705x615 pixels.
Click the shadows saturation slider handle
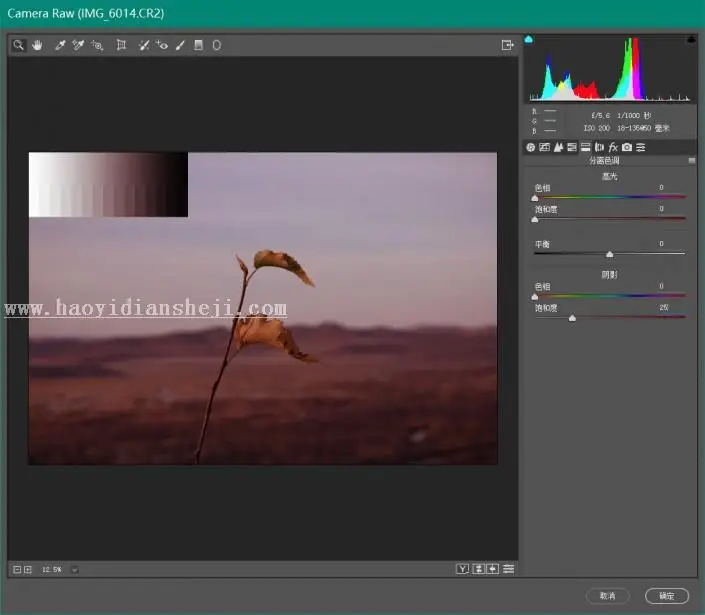click(x=572, y=318)
